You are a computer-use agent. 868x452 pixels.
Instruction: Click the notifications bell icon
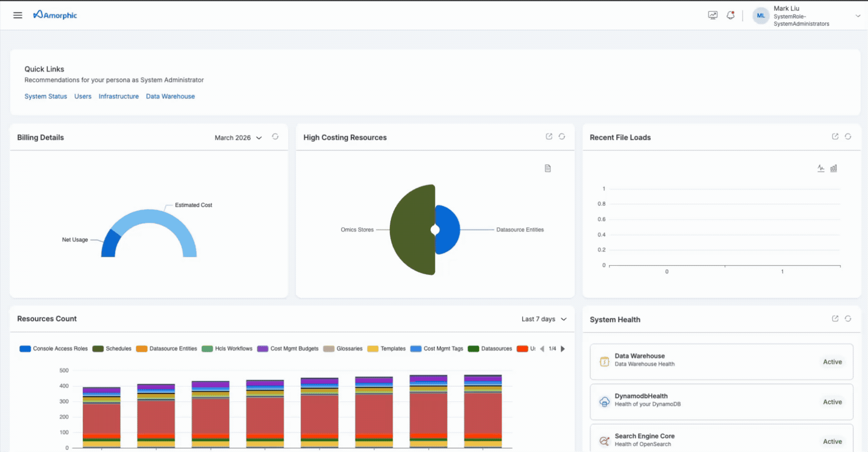point(730,15)
